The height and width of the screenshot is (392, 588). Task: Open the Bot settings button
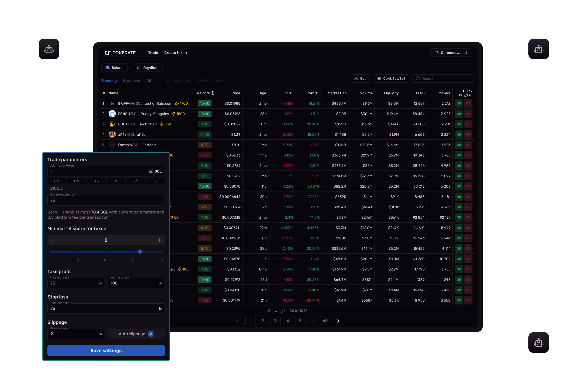coord(360,79)
